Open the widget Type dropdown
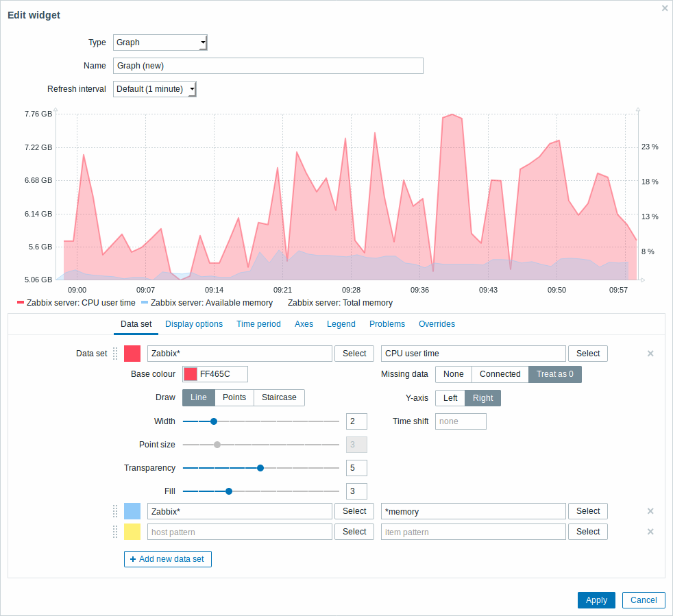Image resolution: width=673 pixels, height=616 pixels. coord(160,42)
